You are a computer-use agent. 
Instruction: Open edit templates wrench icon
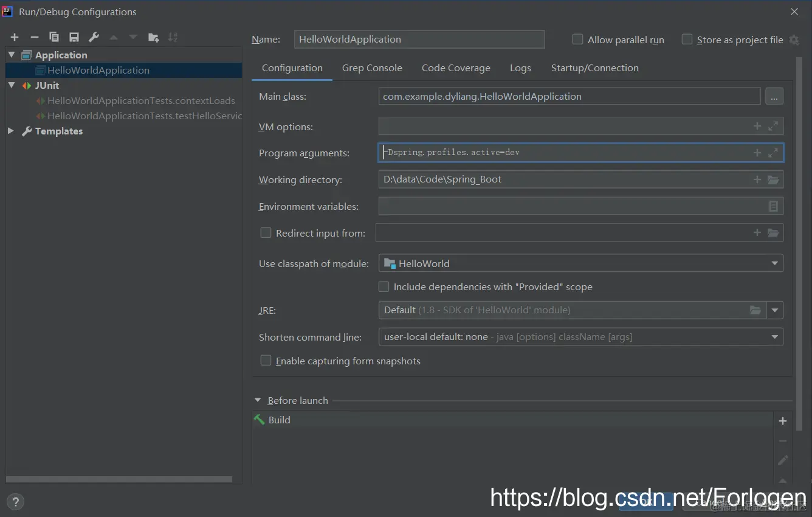click(94, 38)
